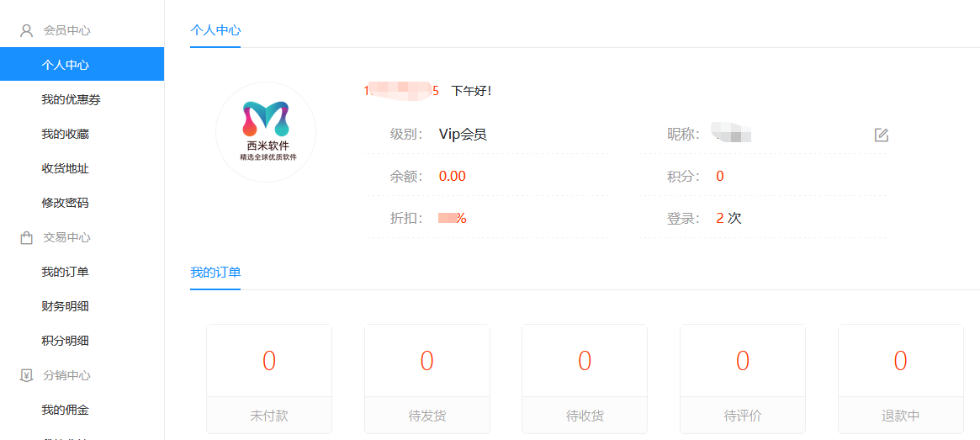Open 财务明细 sidebar entry
This screenshot has width=980, height=440.
coord(66,306)
